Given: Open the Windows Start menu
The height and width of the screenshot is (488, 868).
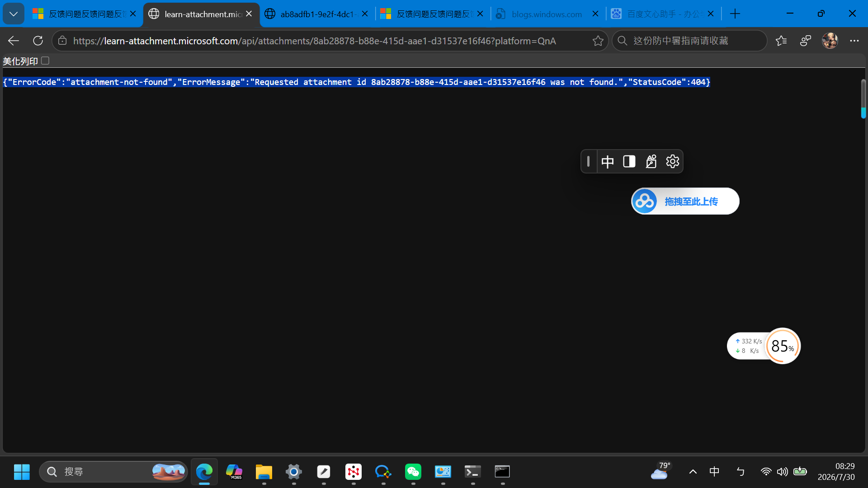Looking at the screenshot, I should point(22,472).
